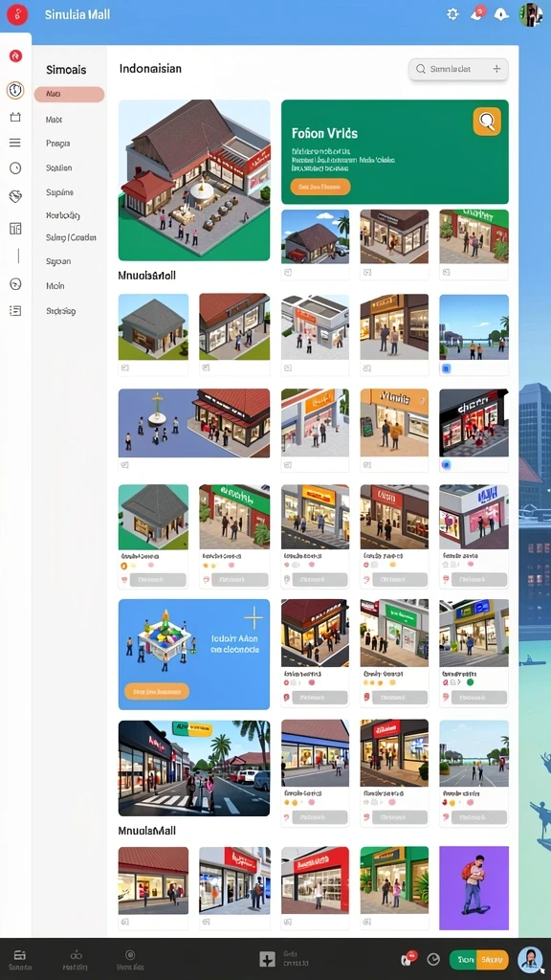Open settings via the gear icon in header
Image resolution: width=551 pixels, height=980 pixels.
tap(452, 14)
